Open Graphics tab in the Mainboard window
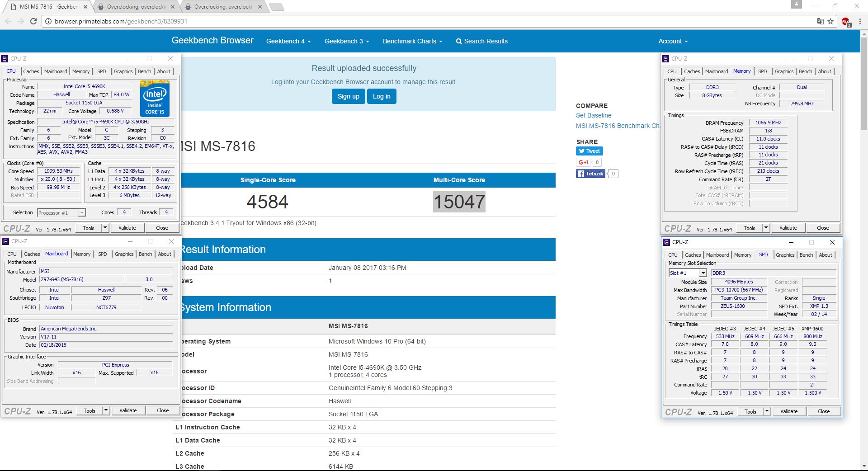The height and width of the screenshot is (471, 868). click(124, 254)
